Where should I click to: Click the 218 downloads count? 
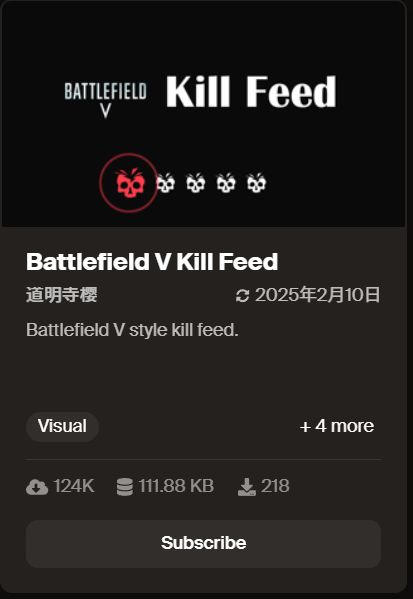coord(275,487)
